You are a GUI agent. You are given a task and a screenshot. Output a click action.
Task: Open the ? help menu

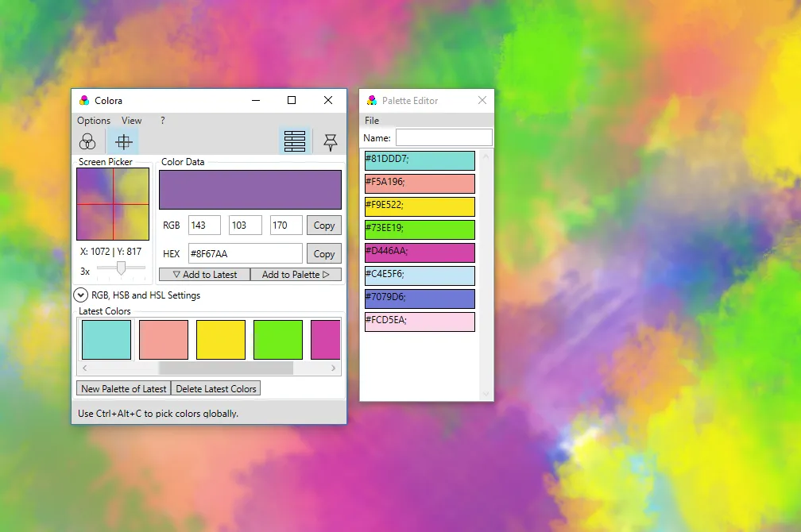point(162,121)
